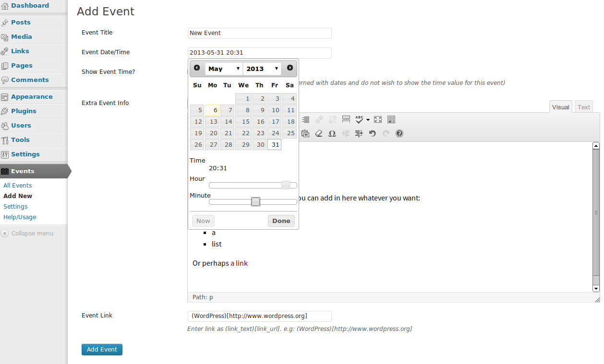
Task: Toggle fullscreen editing mode icon
Action: 378,119
